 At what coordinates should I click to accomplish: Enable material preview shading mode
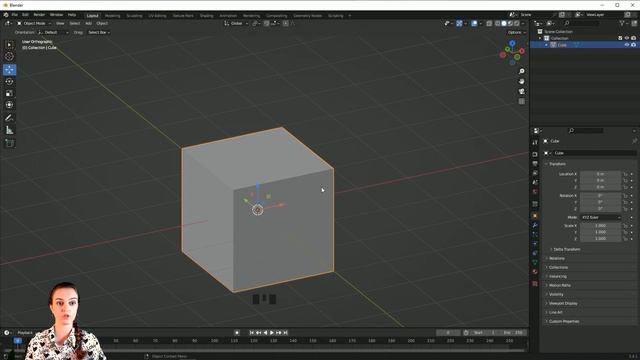tap(510, 23)
